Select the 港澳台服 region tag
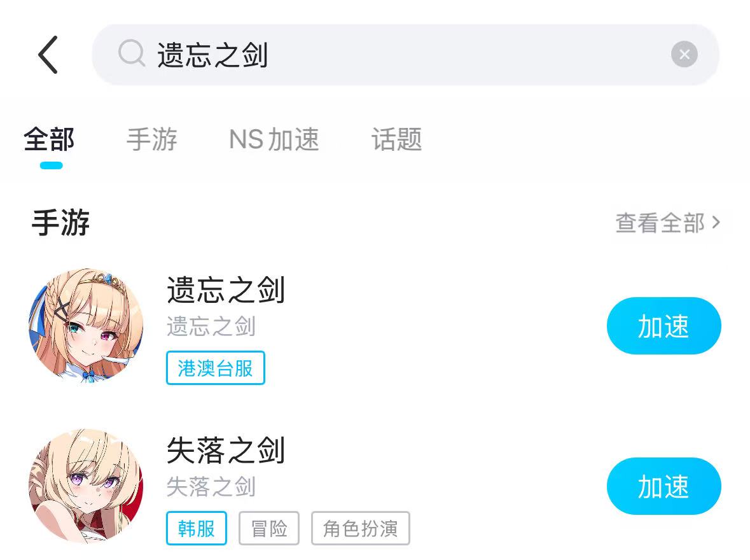Screen dimensions: 750x560 click(215, 368)
